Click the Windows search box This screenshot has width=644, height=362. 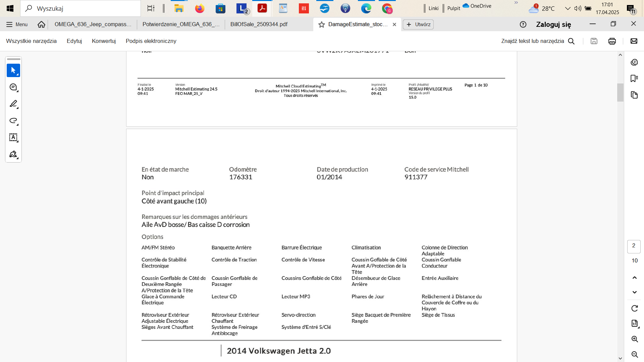click(x=80, y=8)
